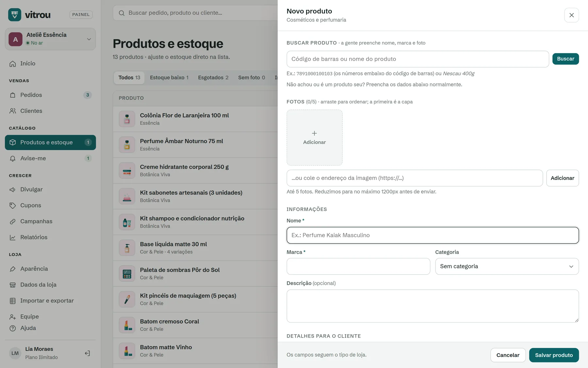Open Aparência brush icon
Image resolution: width=588 pixels, height=368 pixels.
13,269
